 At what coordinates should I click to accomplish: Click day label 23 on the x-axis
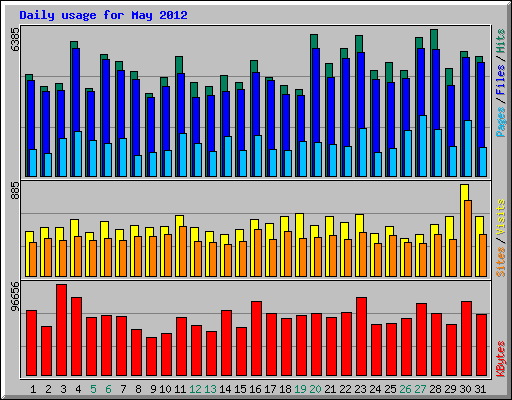(360, 389)
